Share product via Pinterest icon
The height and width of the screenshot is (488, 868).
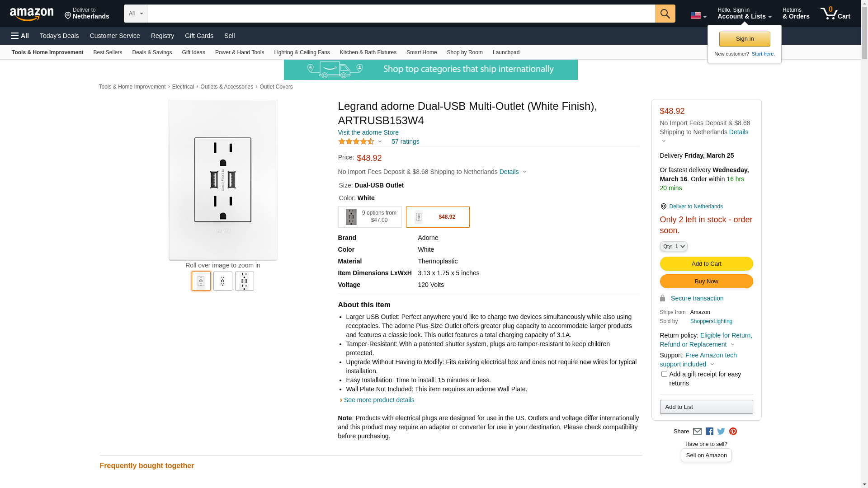point(733,432)
